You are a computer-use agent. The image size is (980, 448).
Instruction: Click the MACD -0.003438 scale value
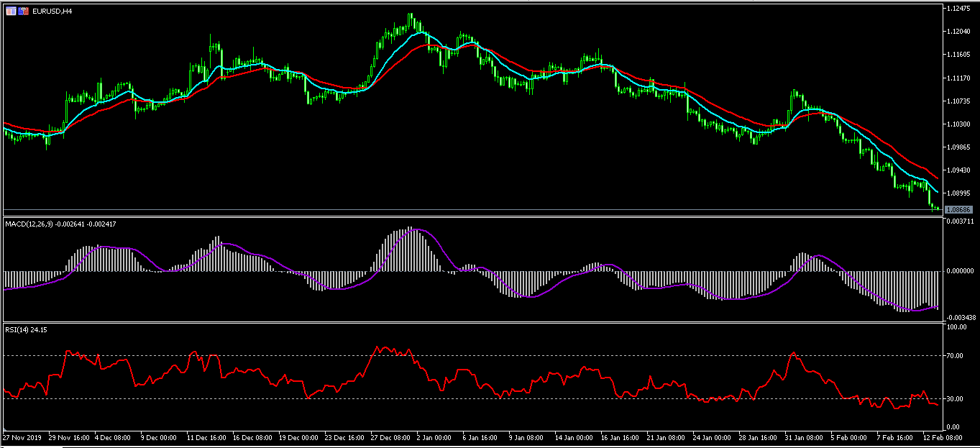[961, 317]
